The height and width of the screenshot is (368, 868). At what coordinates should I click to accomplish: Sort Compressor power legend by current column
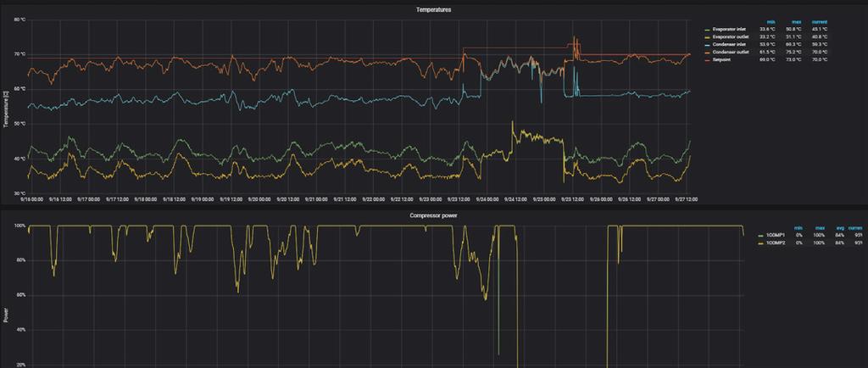856,228
